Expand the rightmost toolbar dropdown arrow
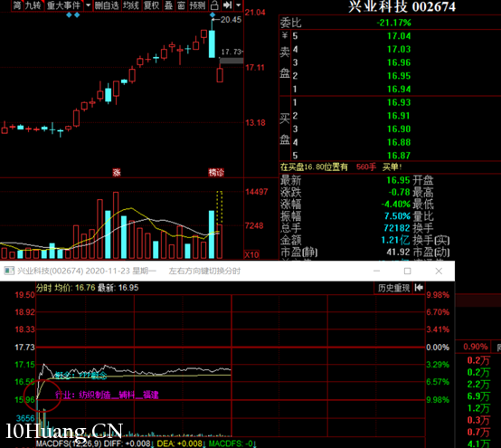 pos(239,5)
